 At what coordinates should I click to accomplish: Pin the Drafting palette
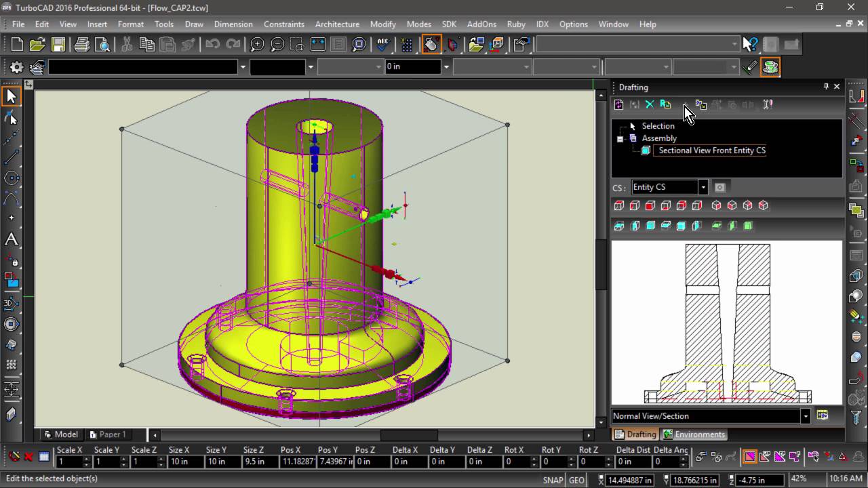(x=826, y=87)
